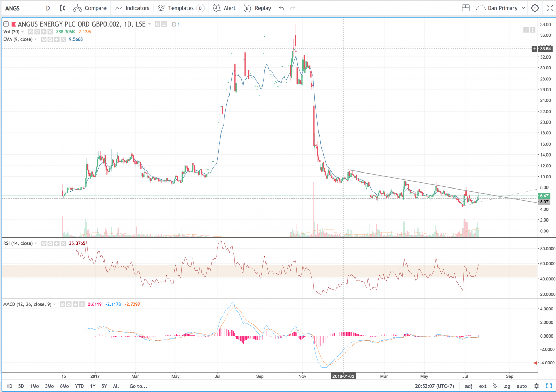Open the candlestick chart style selector
Screen dimensions: 556x392
tap(62, 8)
